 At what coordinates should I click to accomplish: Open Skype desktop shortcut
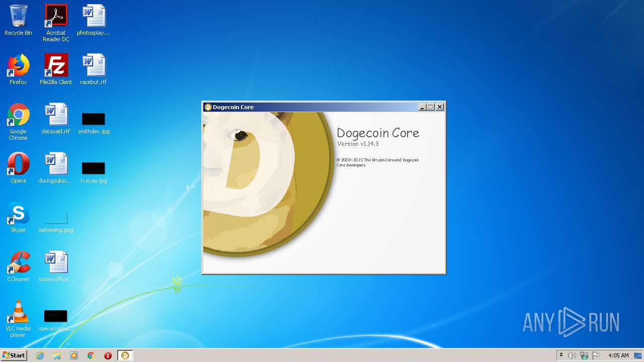(x=18, y=217)
